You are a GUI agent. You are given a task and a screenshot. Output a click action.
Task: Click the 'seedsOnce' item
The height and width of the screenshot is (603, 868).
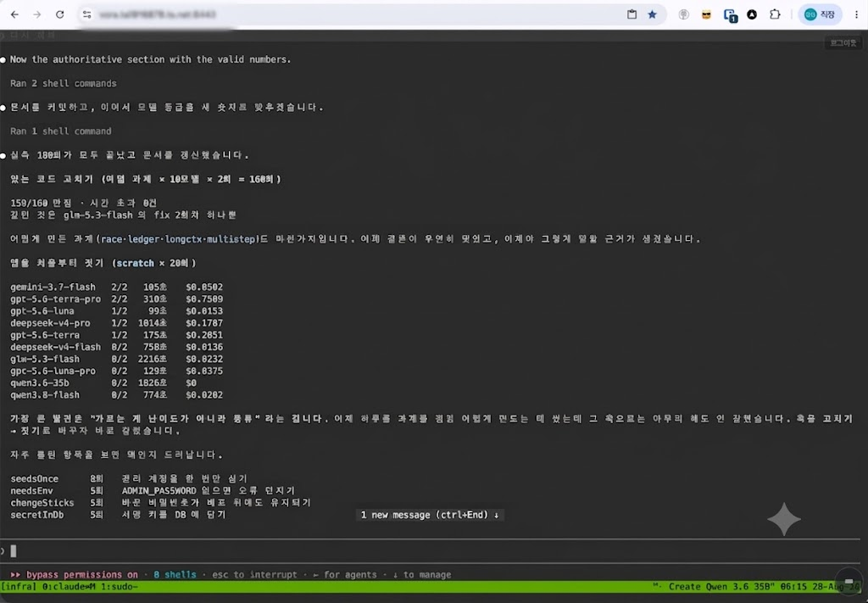(34, 478)
